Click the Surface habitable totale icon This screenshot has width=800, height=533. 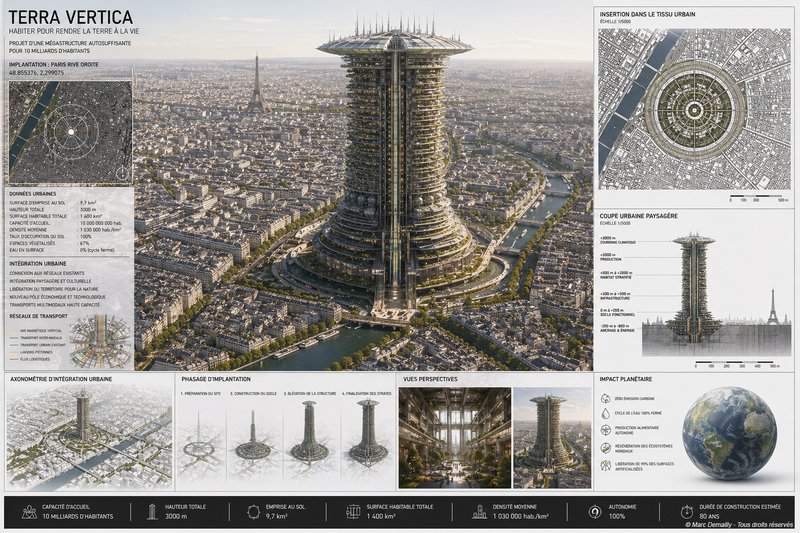pos(352,510)
